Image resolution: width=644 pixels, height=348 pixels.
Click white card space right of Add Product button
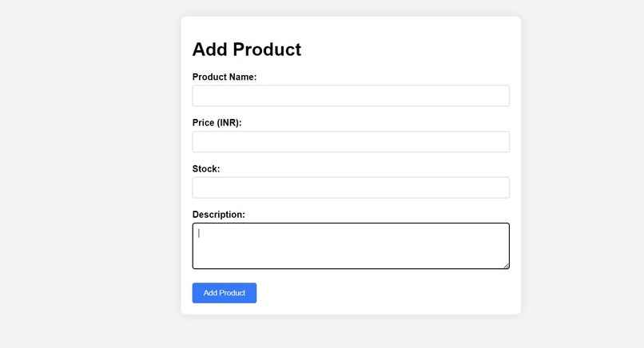[x=384, y=293]
